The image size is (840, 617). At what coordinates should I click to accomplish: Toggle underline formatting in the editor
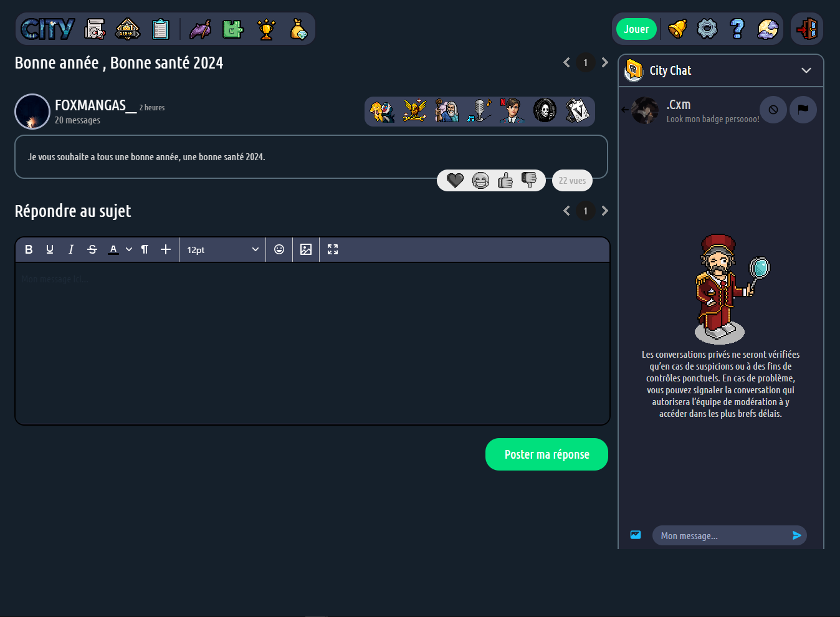tap(50, 249)
